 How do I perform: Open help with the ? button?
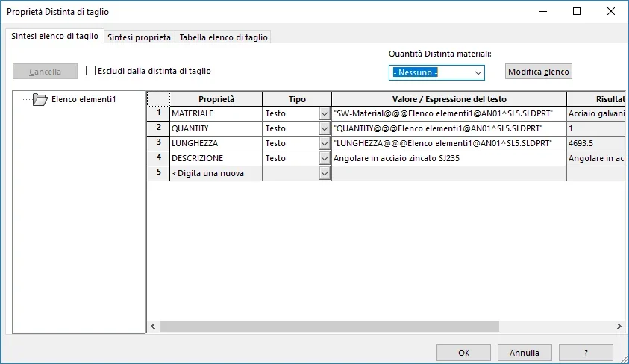coord(586,352)
